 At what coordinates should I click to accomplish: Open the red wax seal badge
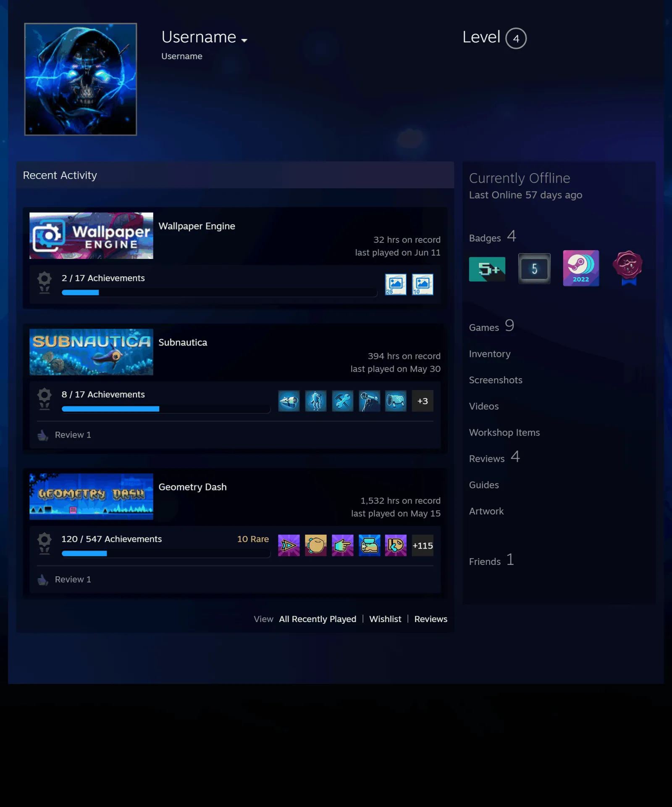[628, 268]
